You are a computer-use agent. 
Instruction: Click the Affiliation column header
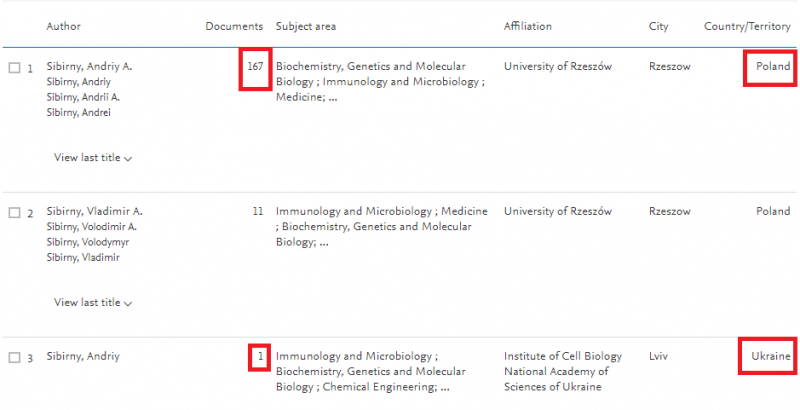click(x=528, y=26)
